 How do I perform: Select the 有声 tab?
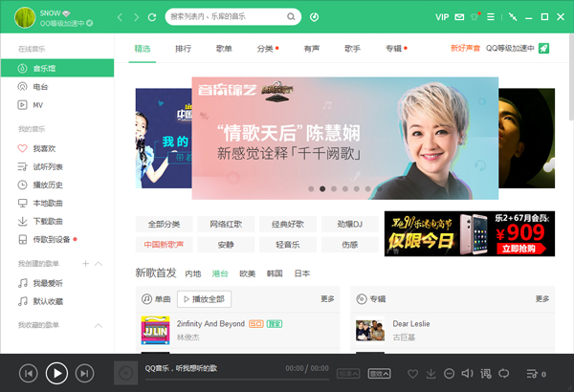(x=312, y=49)
